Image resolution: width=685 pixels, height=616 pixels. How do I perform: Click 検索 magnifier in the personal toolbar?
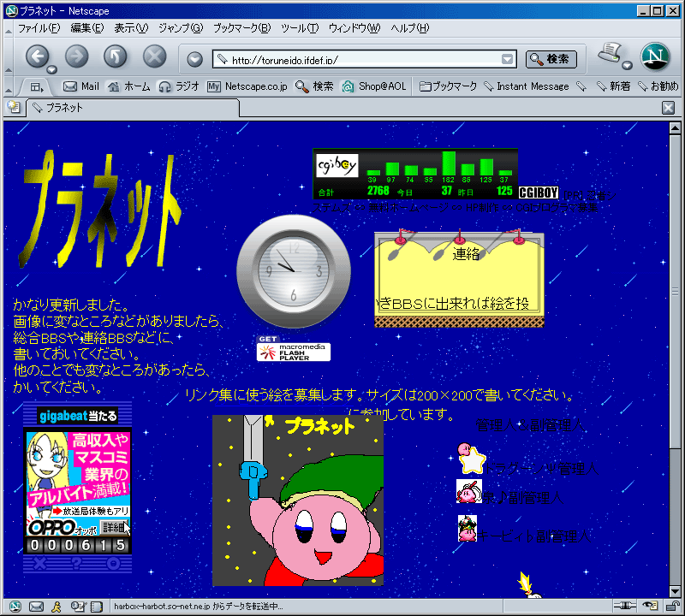(314, 86)
